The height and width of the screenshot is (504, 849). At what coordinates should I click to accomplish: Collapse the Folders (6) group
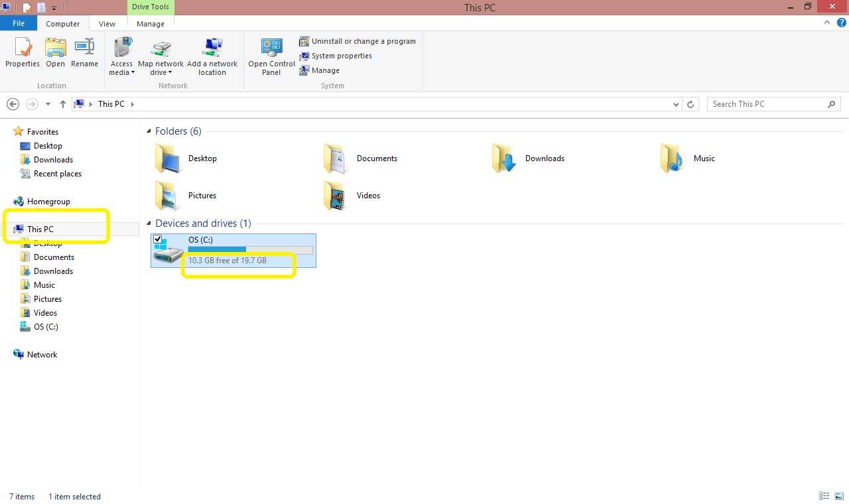(x=149, y=131)
